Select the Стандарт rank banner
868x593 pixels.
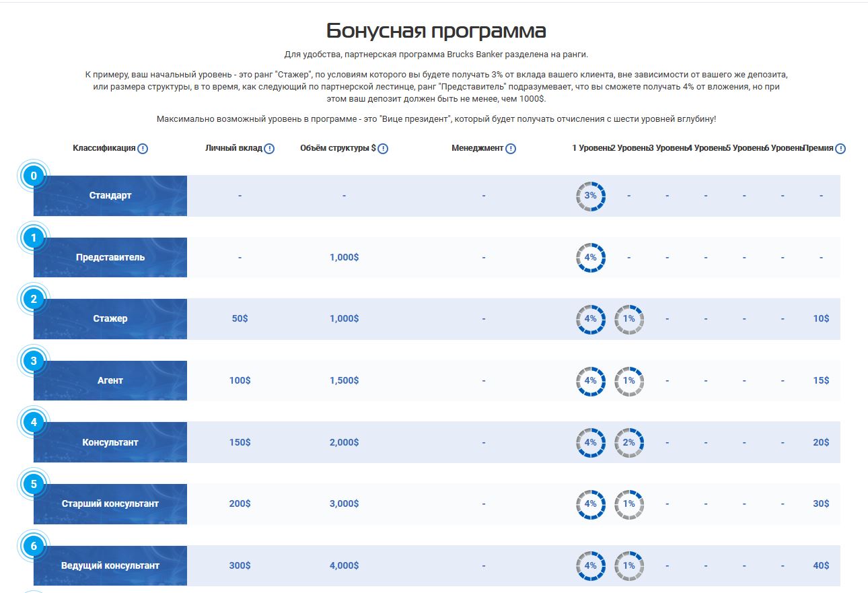[x=110, y=196]
